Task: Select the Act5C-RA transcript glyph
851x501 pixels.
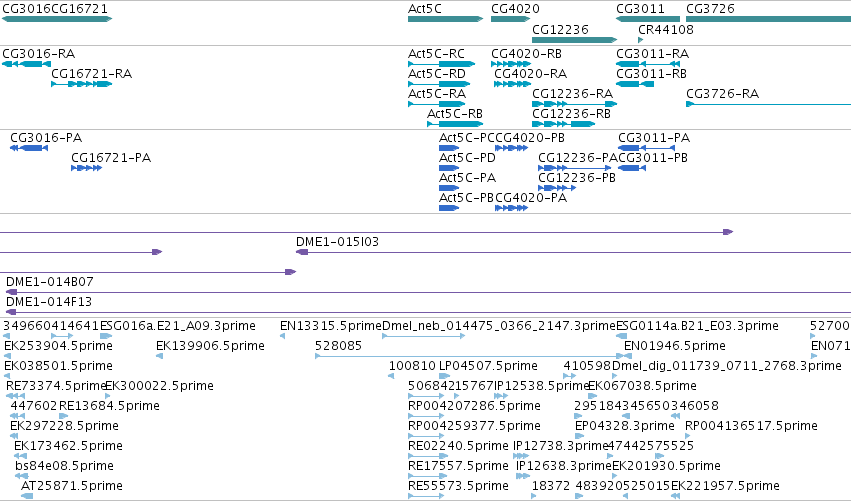Action: 436,104
